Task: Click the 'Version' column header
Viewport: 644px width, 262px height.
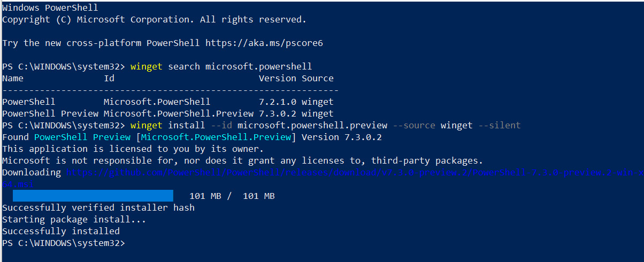Action: click(x=278, y=79)
